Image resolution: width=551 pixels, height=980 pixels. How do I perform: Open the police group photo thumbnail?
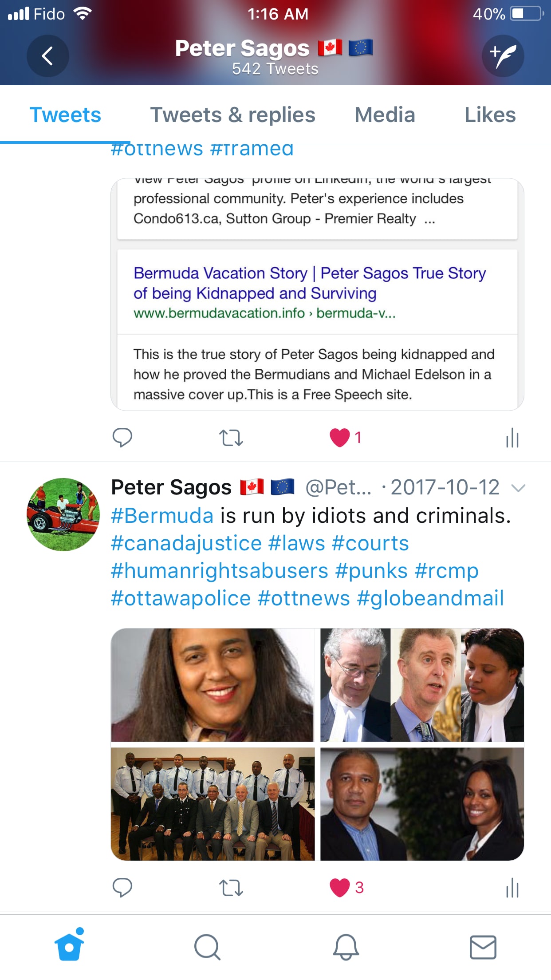213,804
